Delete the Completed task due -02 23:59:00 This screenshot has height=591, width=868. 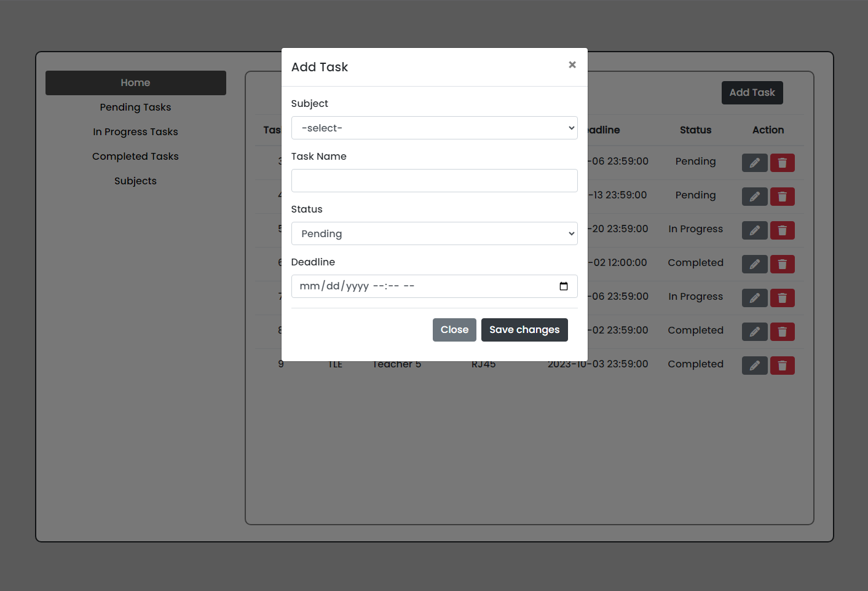click(782, 332)
